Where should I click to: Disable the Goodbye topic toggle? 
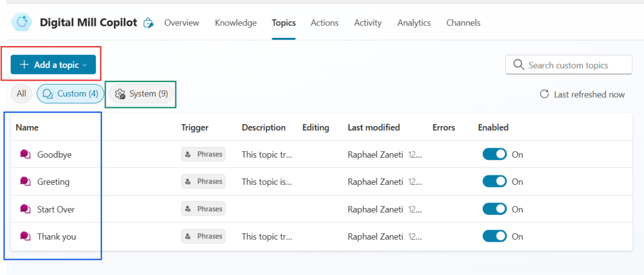[495, 155]
